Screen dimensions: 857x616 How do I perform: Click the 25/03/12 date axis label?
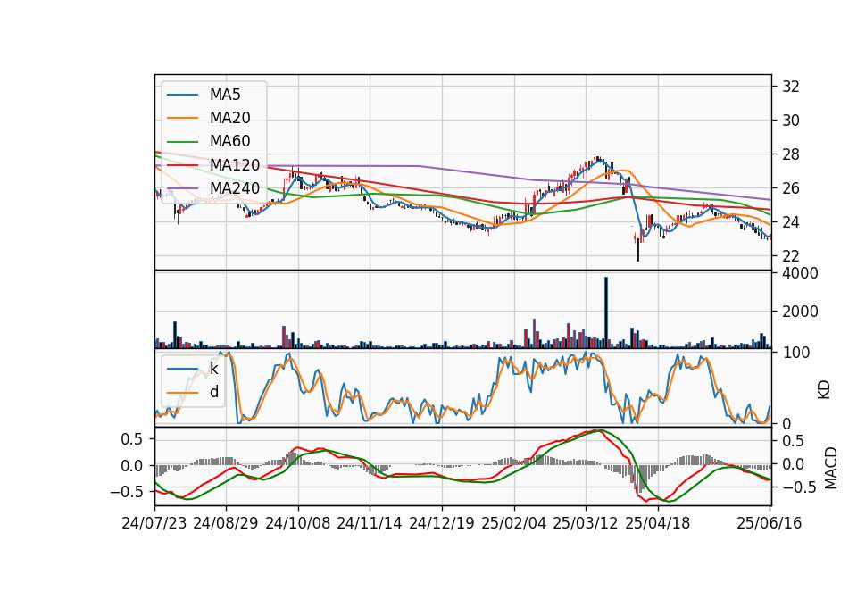pos(586,523)
